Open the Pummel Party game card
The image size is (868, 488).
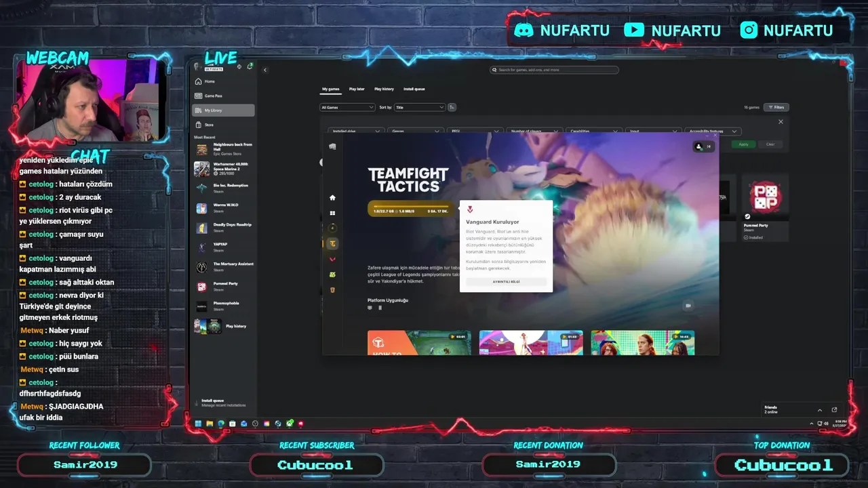pos(765,207)
